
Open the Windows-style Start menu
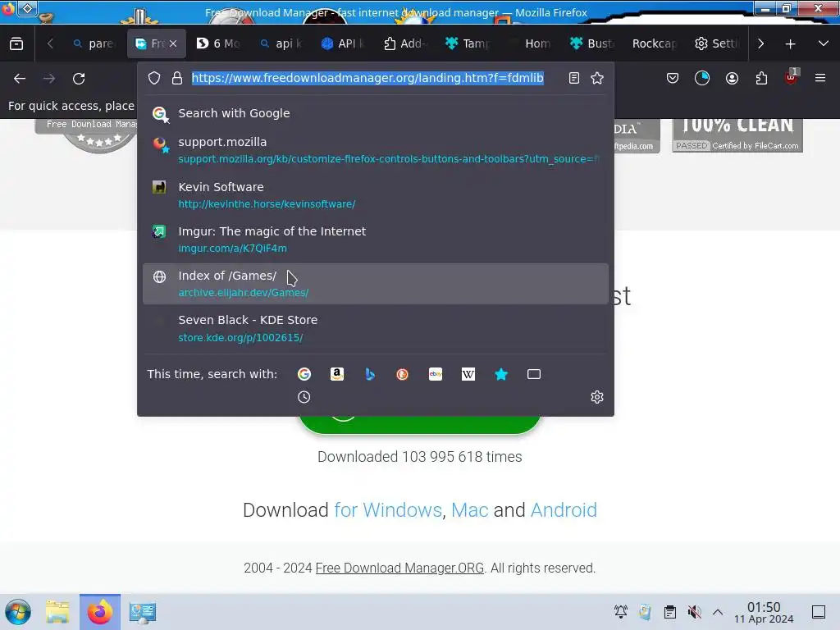click(18, 612)
